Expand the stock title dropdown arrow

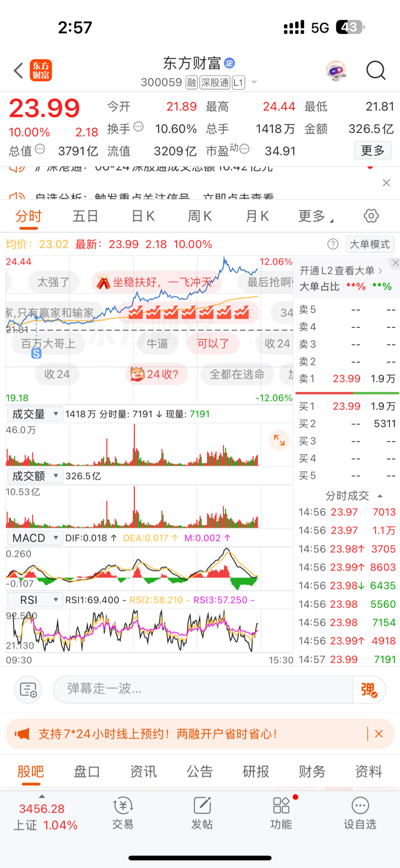(254, 82)
